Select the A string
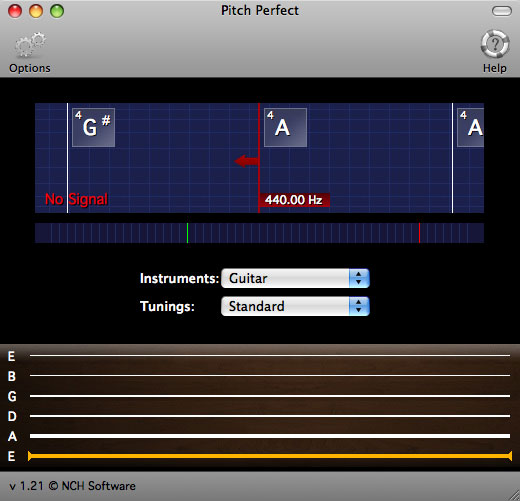This screenshot has height=501, width=520. (x=270, y=436)
